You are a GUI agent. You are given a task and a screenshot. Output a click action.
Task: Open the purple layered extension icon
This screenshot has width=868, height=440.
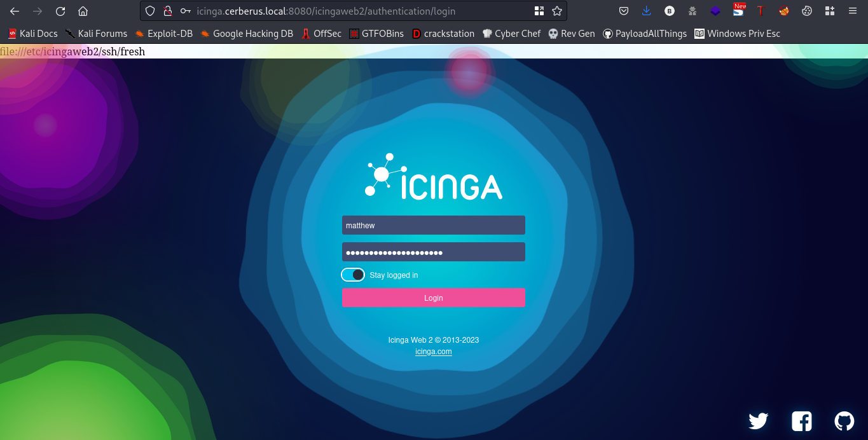715,11
